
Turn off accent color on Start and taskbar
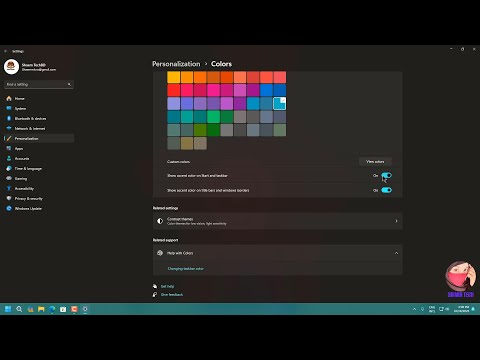coord(386,175)
